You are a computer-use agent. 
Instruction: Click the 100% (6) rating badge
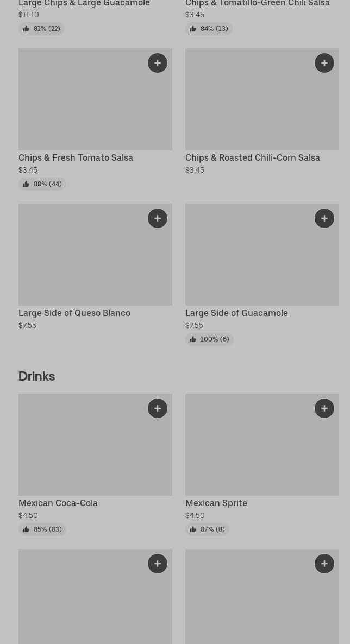click(x=209, y=339)
